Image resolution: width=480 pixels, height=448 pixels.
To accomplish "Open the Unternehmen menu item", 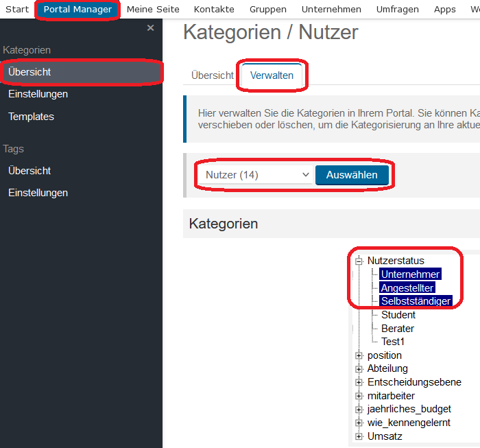I will [331, 9].
